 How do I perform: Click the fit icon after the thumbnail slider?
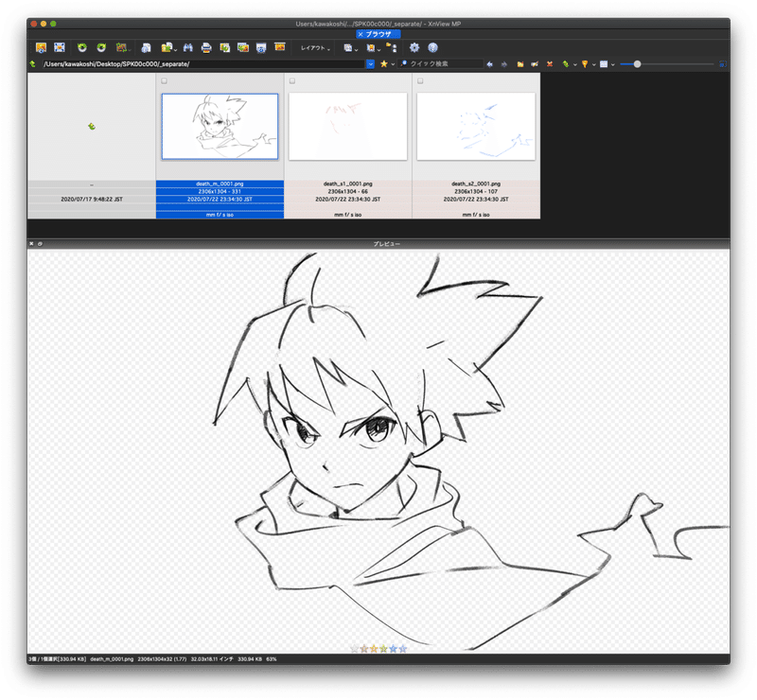[723, 63]
